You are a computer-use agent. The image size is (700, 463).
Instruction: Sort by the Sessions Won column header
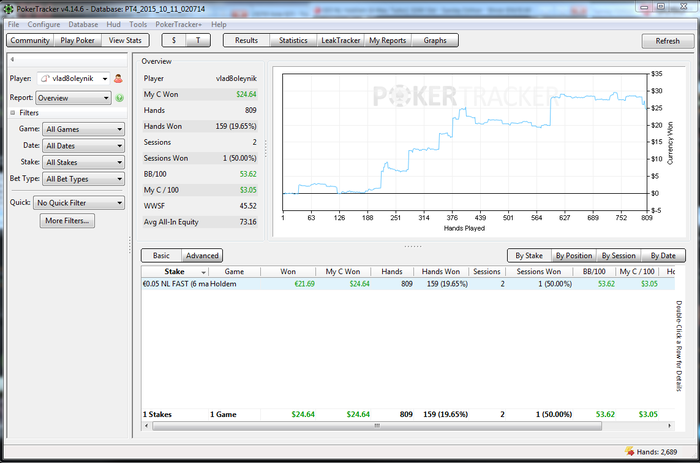point(539,271)
